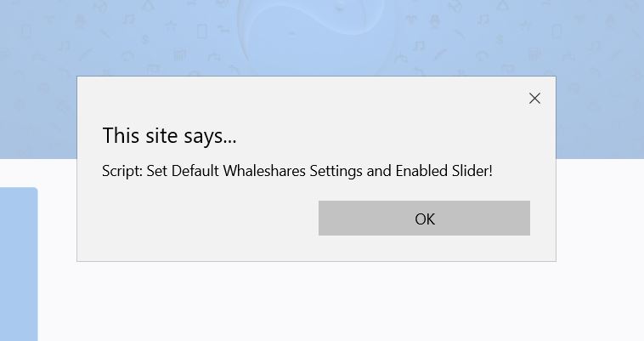Dismiss the dialog using X icon
The width and height of the screenshot is (644, 341).
[x=534, y=98]
